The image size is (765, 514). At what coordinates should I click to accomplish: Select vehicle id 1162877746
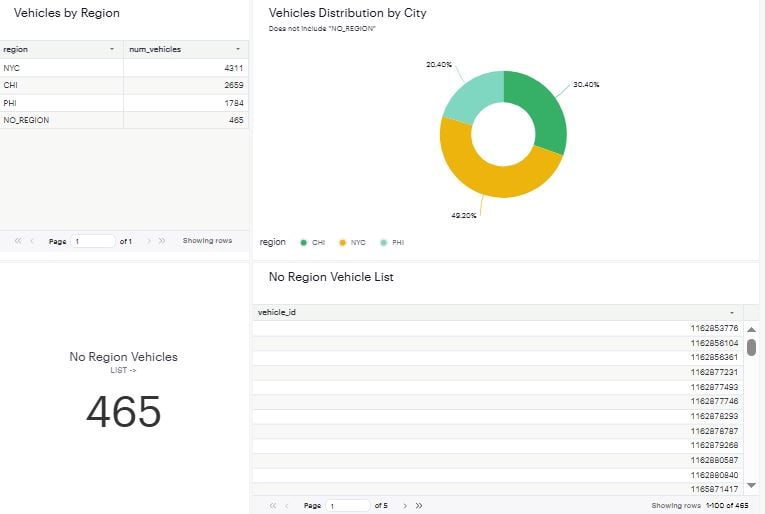[x=714, y=401]
